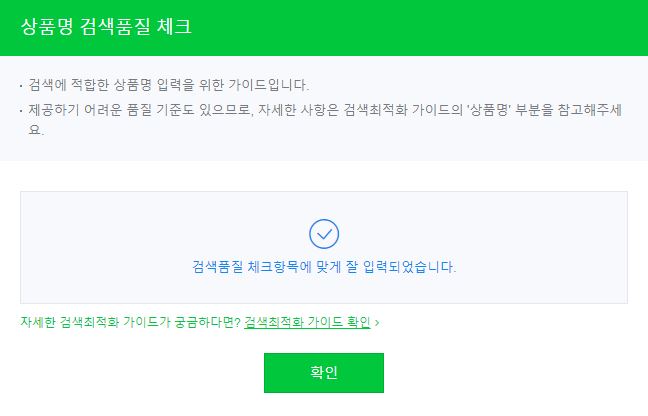Click the trailing '요.' on the wrapped guide line
648x416 pixels.
[x=36, y=130]
